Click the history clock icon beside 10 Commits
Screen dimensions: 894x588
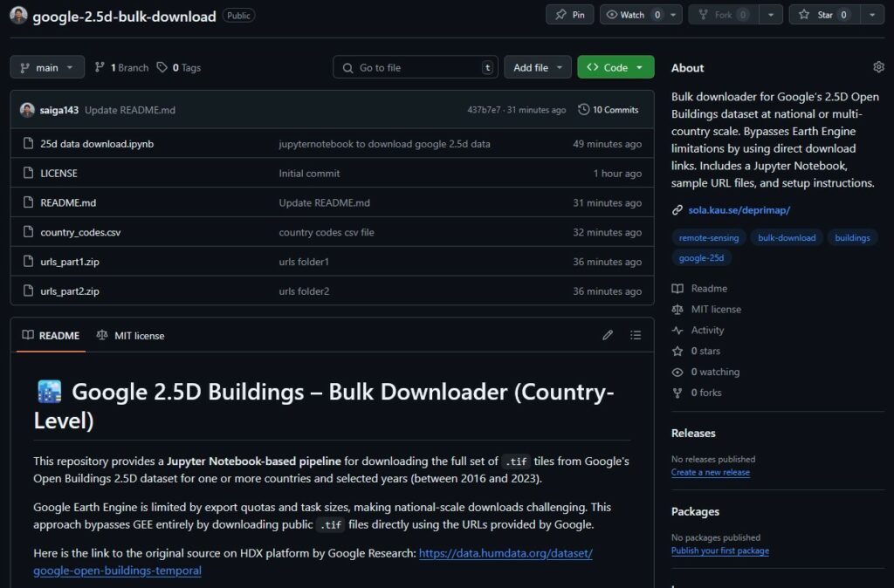coord(583,109)
